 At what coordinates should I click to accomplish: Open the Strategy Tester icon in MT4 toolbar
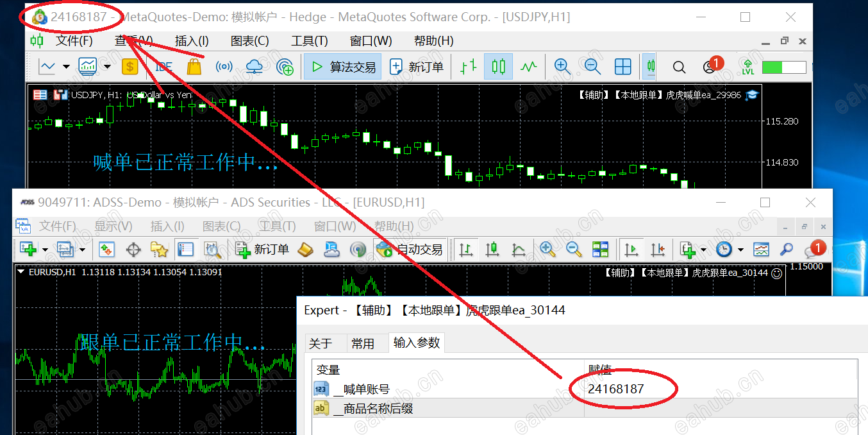coord(212,249)
